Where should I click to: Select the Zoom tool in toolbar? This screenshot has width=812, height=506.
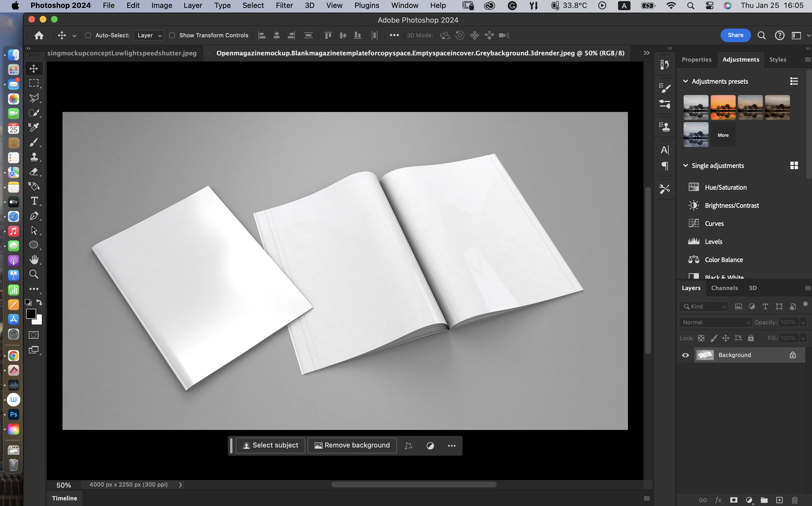tap(34, 274)
